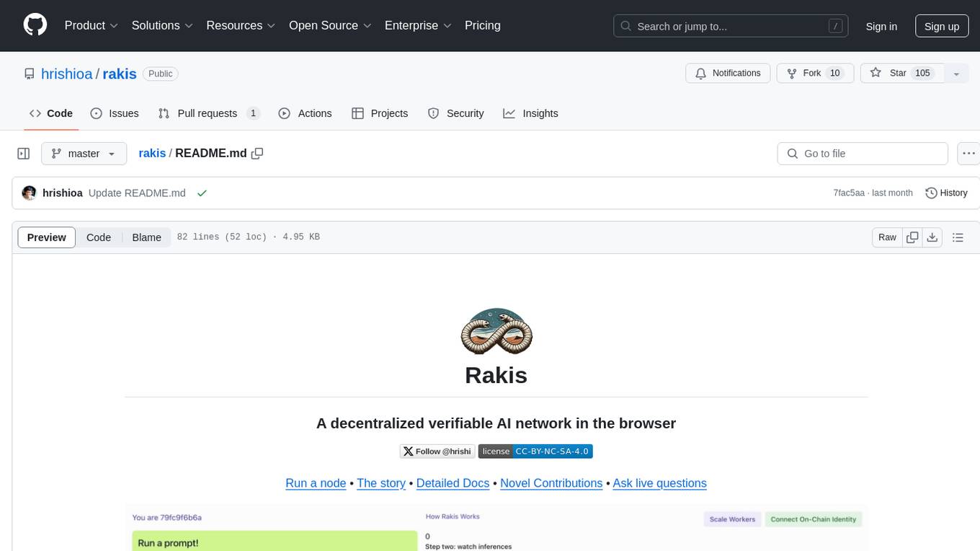The height and width of the screenshot is (551, 980).
Task: Open the Detailed Docs link
Action: tap(453, 483)
